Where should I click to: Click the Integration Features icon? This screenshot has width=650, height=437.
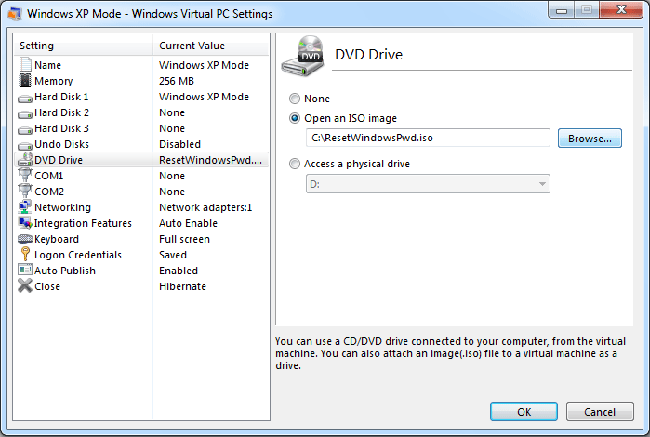coord(26,223)
